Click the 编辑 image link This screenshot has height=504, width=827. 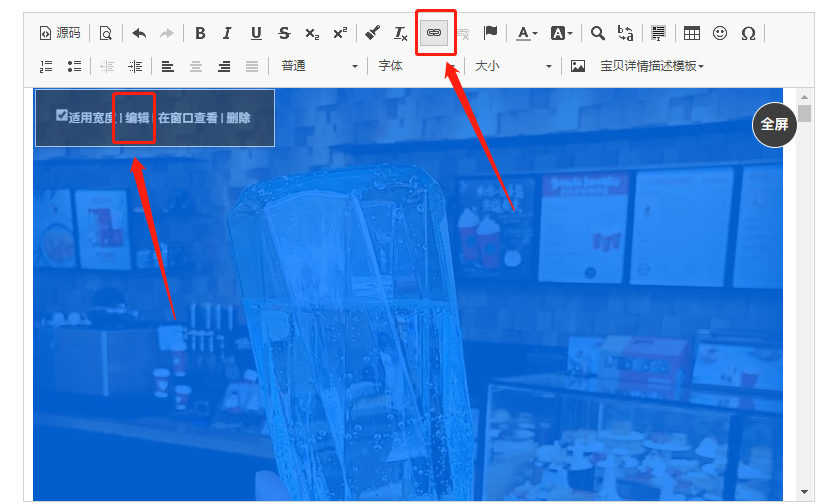pos(137,118)
